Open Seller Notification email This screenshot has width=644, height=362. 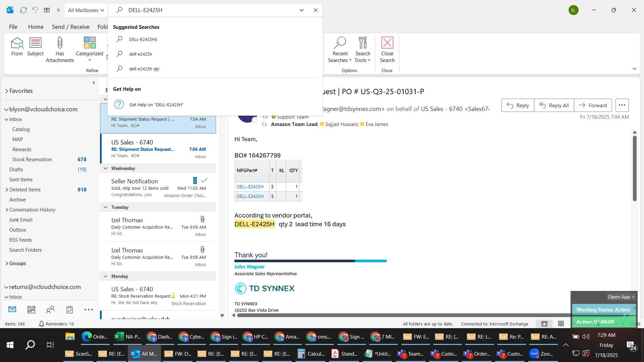click(x=158, y=188)
